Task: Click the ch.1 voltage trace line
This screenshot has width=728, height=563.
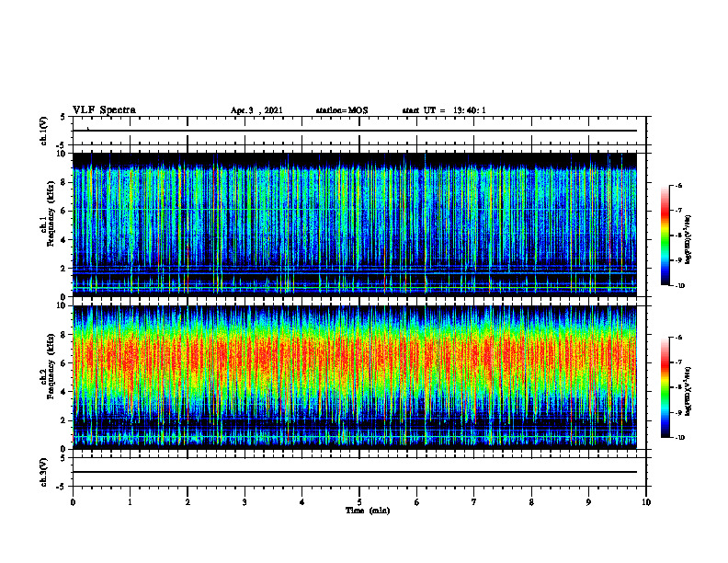Action: (355, 131)
